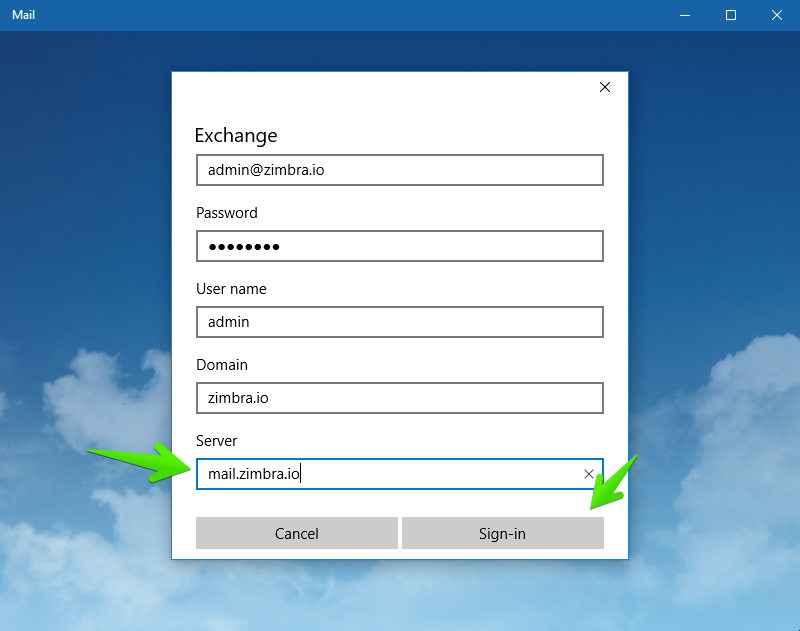This screenshot has height=631, width=800.
Task: Click the Exchange dialog heading
Action: (236, 136)
